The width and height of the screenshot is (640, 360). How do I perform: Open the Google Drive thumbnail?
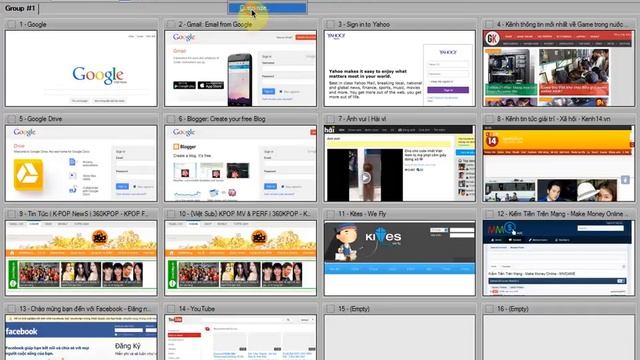pyautogui.click(x=81, y=163)
